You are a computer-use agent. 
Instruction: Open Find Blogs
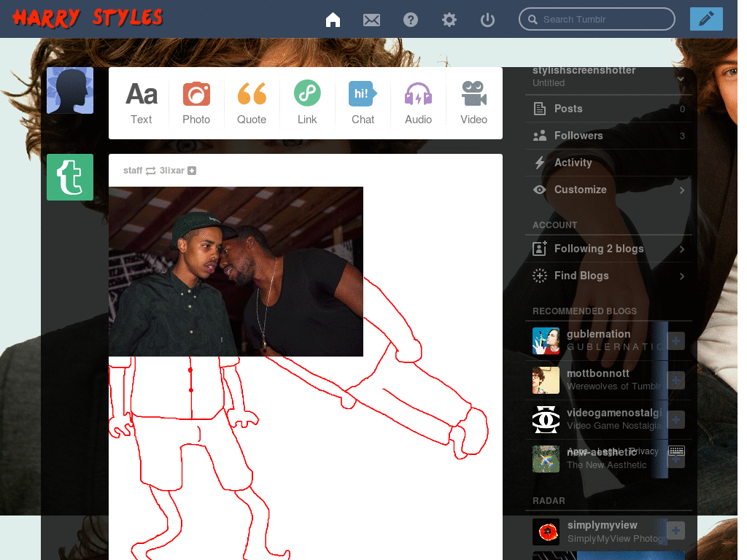(x=608, y=276)
